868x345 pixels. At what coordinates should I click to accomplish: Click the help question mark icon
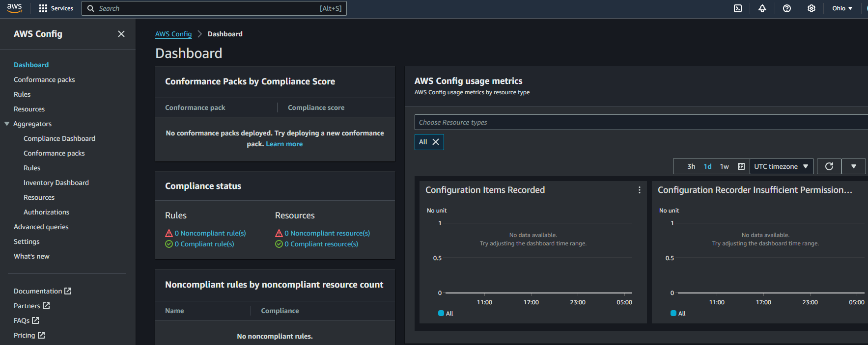click(x=786, y=8)
